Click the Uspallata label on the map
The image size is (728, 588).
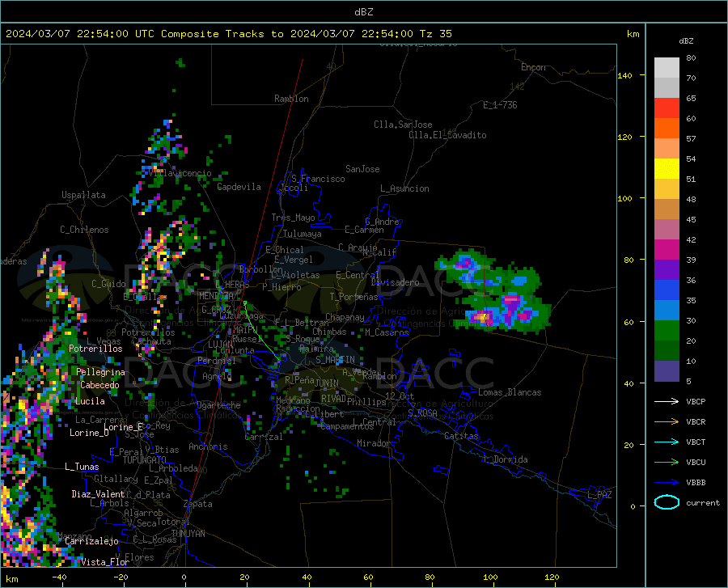[83, 195]
